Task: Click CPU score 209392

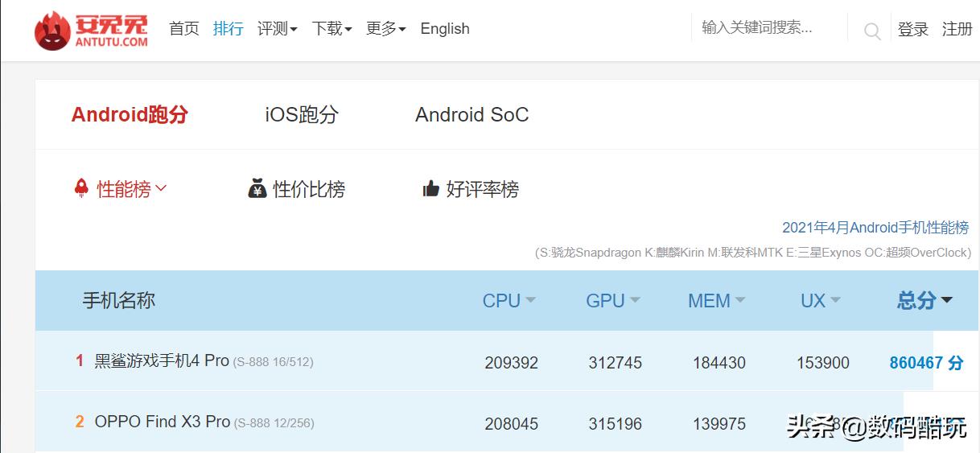Action: (x=512, y=363)
